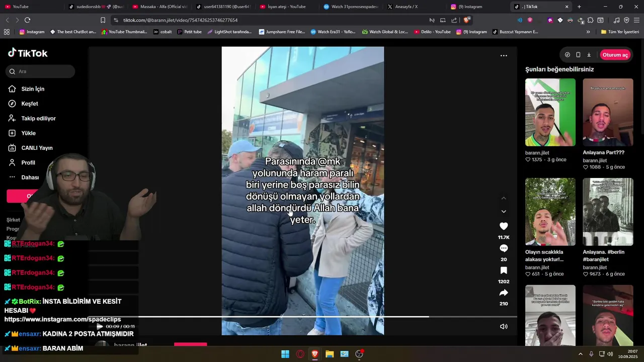The image size is (644, 362).
Task: Open thumbnail of video with 1375 likes
Action: point(550,112)
